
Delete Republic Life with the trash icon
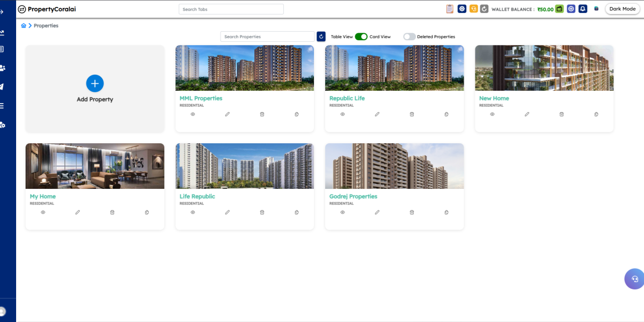[x=412, y=114]
